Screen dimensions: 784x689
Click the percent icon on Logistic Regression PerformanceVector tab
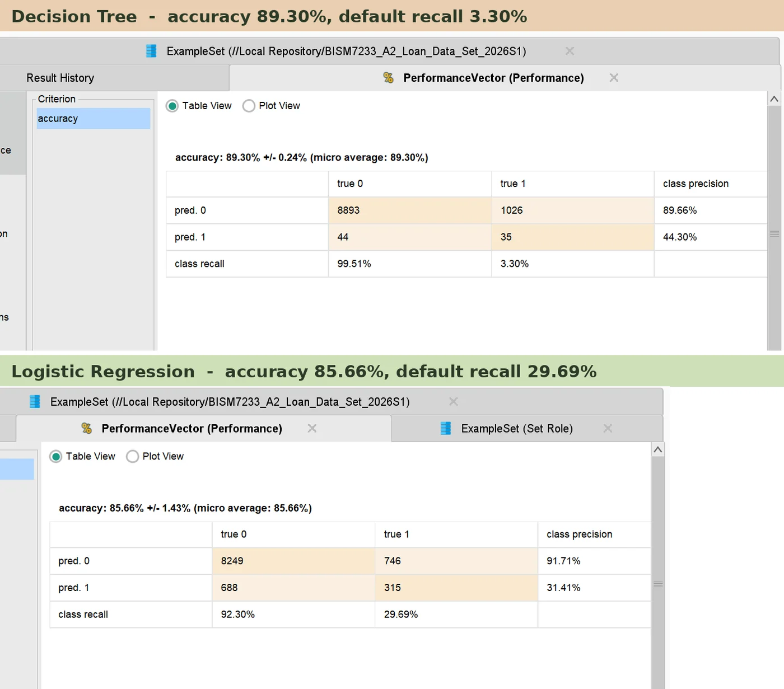[86, 428]
